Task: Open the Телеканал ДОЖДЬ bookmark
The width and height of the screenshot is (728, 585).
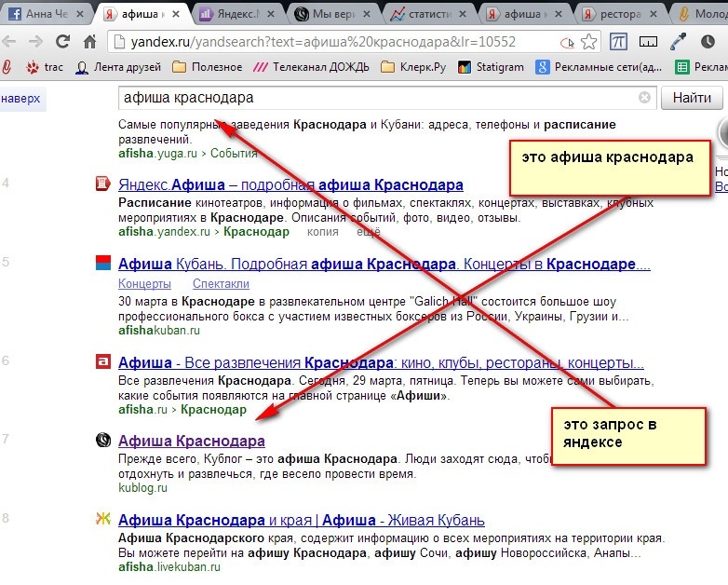Action: coord(311,67)
